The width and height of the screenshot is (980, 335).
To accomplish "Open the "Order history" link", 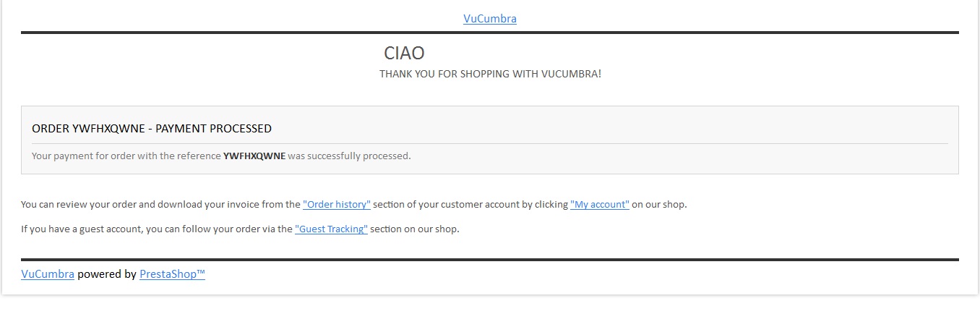I will point(337,205).
